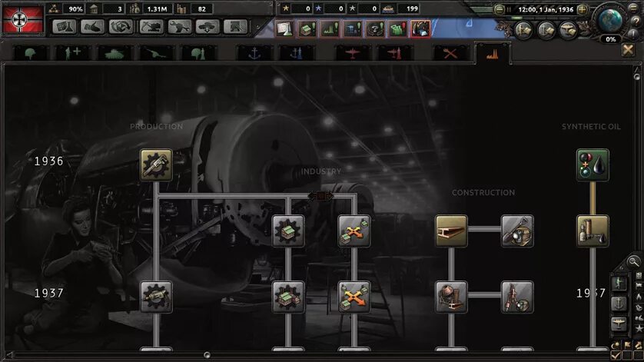Toggle the checkmark box in corner

616,355
